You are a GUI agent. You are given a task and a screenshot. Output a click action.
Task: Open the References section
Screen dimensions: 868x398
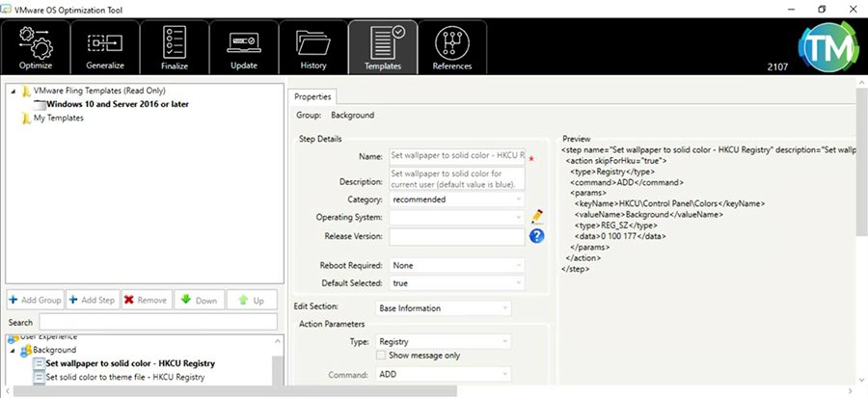tap(451, 48)
